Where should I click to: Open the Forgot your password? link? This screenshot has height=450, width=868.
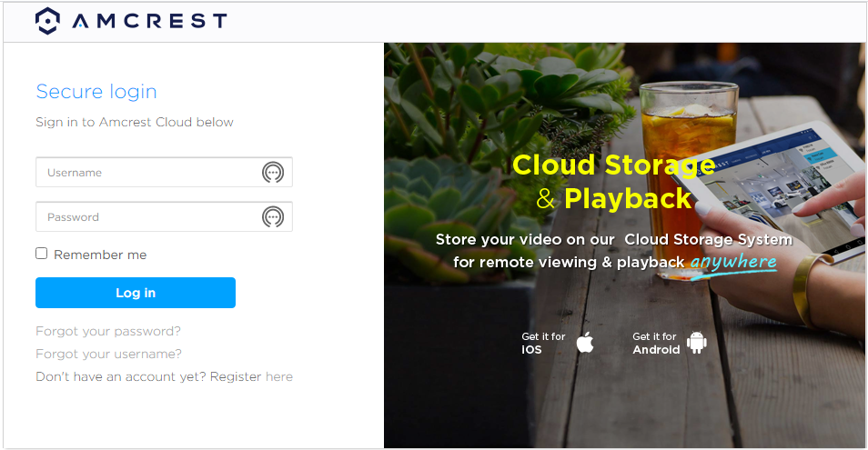point(108,331)
